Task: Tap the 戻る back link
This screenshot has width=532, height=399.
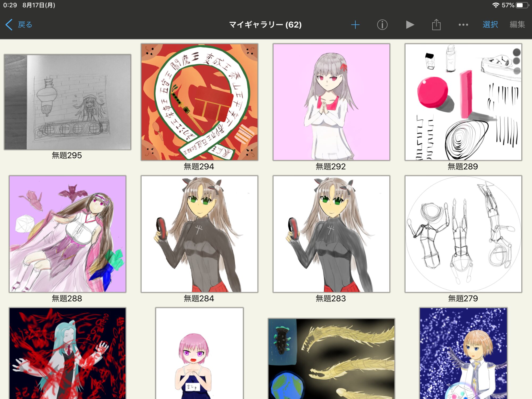Action: point(25,25)
